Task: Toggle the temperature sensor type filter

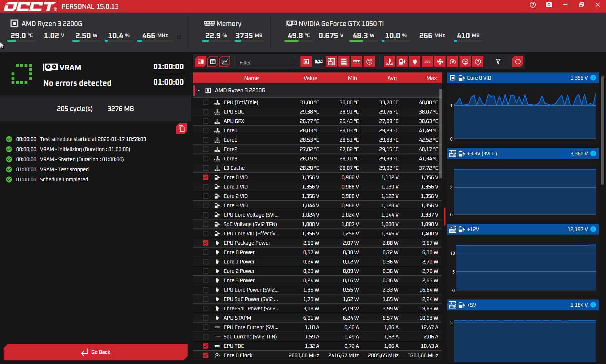Action: point(390,62)
